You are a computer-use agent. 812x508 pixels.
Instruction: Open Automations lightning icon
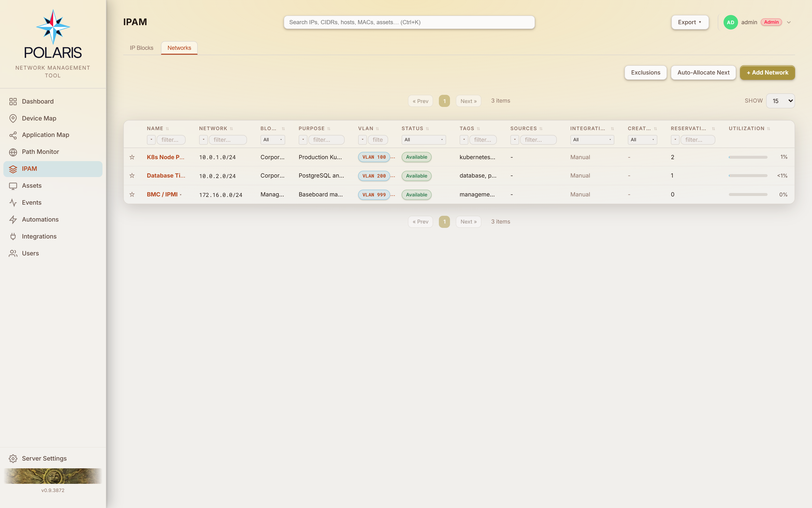pyautogui.click(x=13, y=219)
